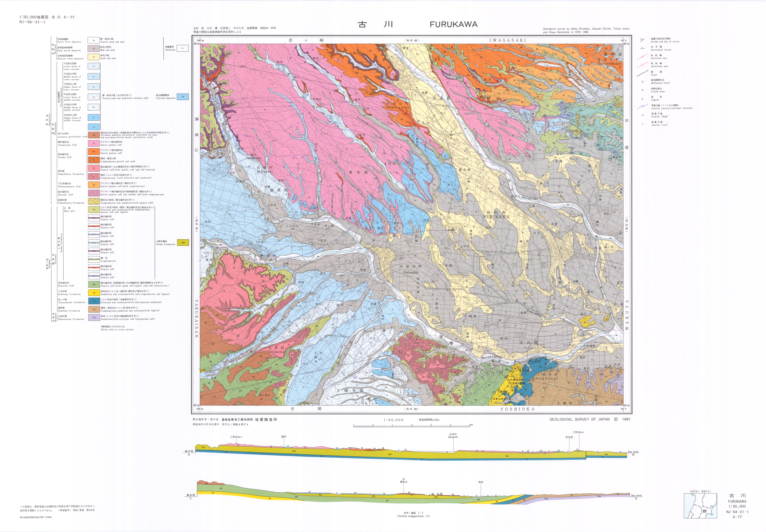Click the GEOLOGICAL SURVEY OF JAPAN 1981 text
Image resolution: width=766 pixels, height=532 pixels.
590,419
